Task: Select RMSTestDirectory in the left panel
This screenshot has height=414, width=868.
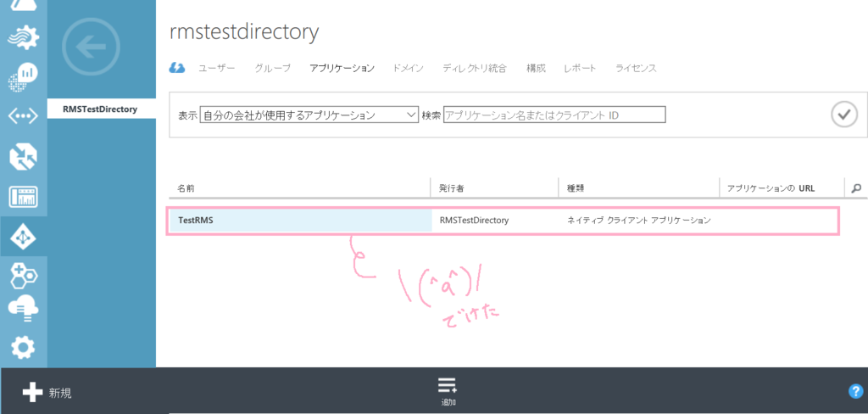Action: (102, 109)
